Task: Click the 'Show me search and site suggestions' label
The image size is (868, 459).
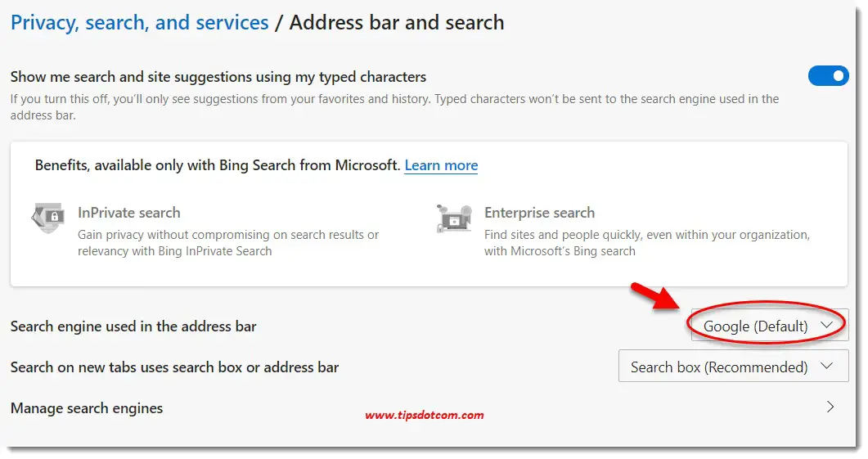Action: click(x=218, y=77)
